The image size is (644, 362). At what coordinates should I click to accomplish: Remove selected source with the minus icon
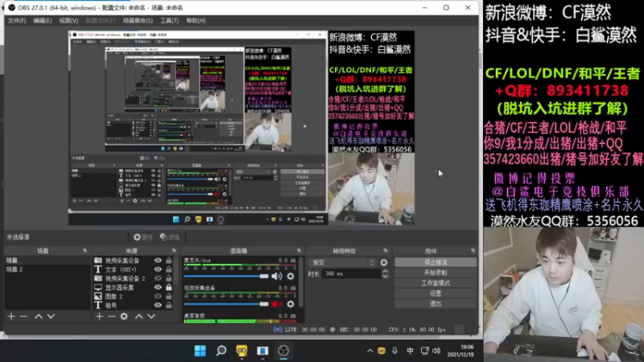tap(111, 316)
